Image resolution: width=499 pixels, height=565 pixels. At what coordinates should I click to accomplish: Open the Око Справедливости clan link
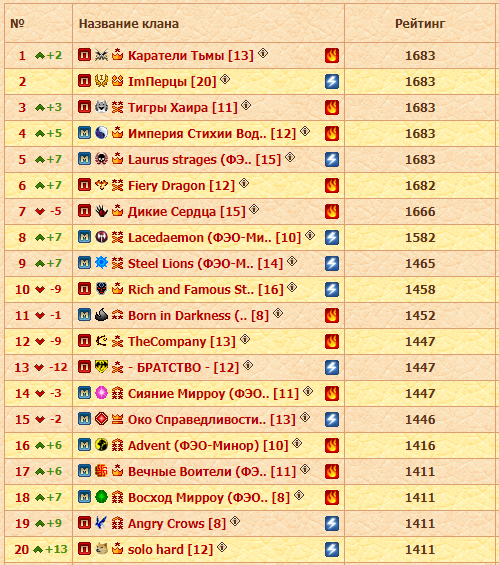click(x=212, y=419)
